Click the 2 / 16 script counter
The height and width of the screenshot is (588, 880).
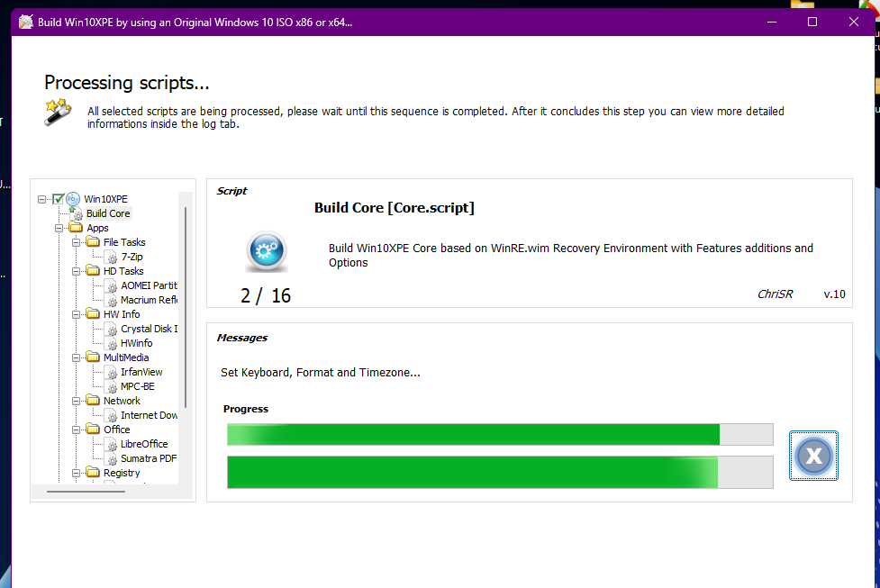point(266,295)
